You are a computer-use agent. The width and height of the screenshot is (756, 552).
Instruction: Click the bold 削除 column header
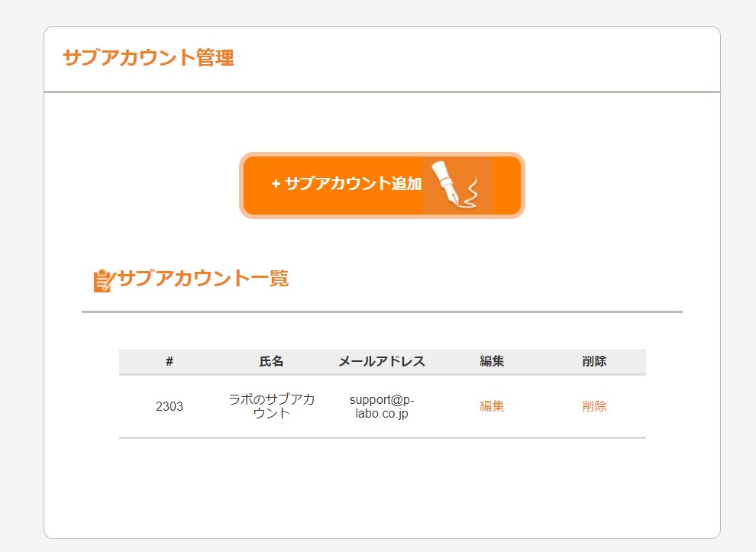(x=594, y=361)
